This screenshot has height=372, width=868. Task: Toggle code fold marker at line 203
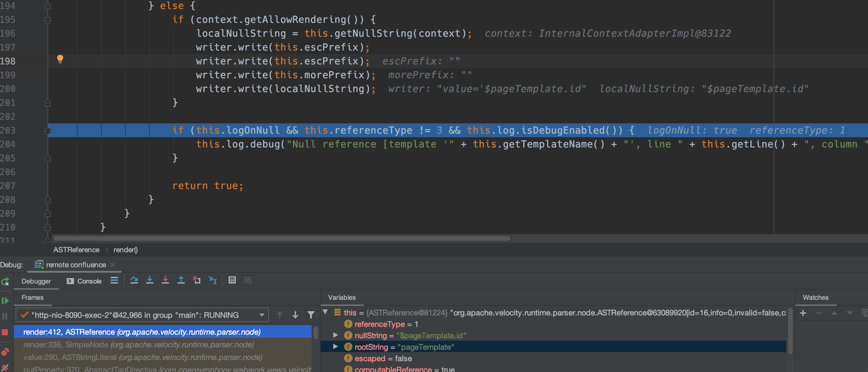pyautogui.click(x=48, y=131)
